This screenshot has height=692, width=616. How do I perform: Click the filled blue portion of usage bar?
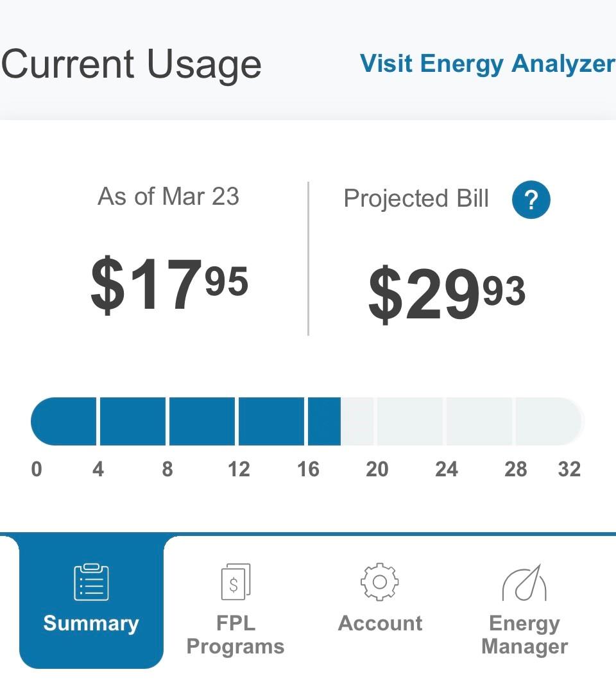[x=186, y=422]
